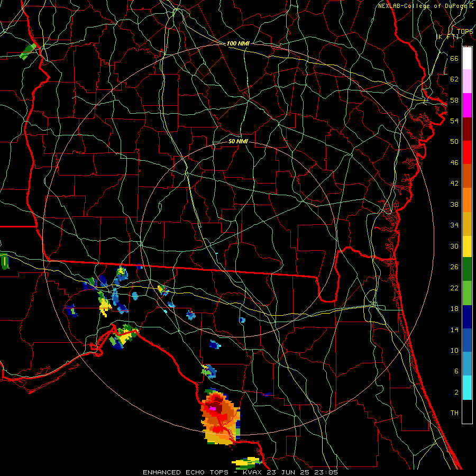Click the legend value 26

click(x=454, y=267)
